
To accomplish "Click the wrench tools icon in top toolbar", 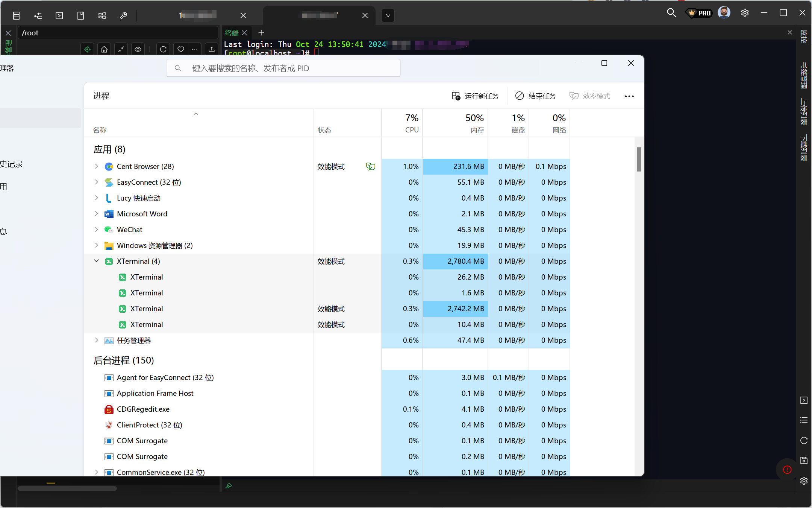I will pos(123,15).
